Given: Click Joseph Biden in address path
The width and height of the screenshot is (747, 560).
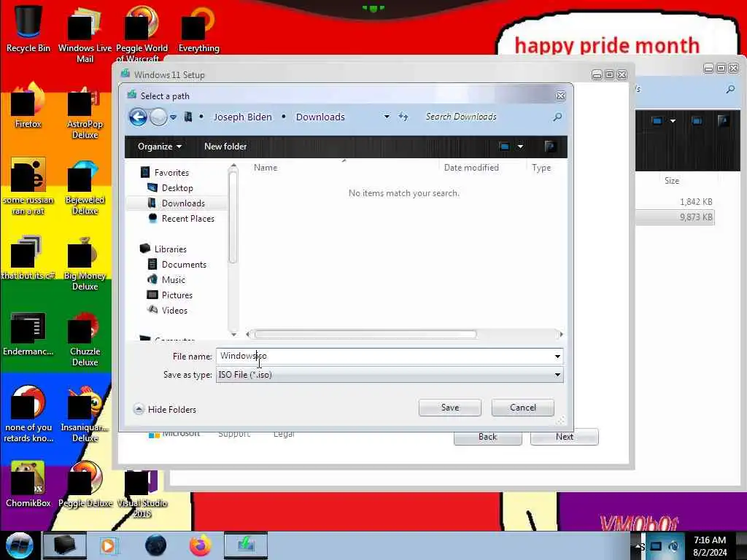Looking at the screenshot, I should pos(242,117).
